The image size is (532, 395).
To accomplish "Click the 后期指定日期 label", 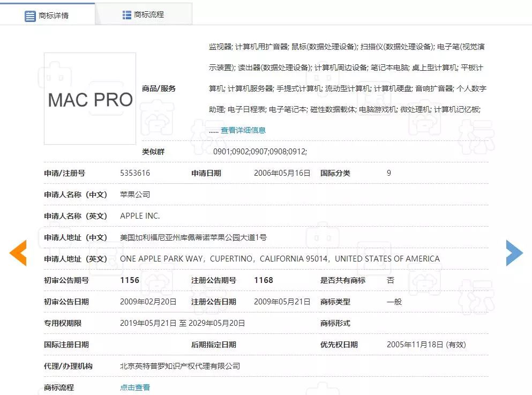I will pos(214,345).
